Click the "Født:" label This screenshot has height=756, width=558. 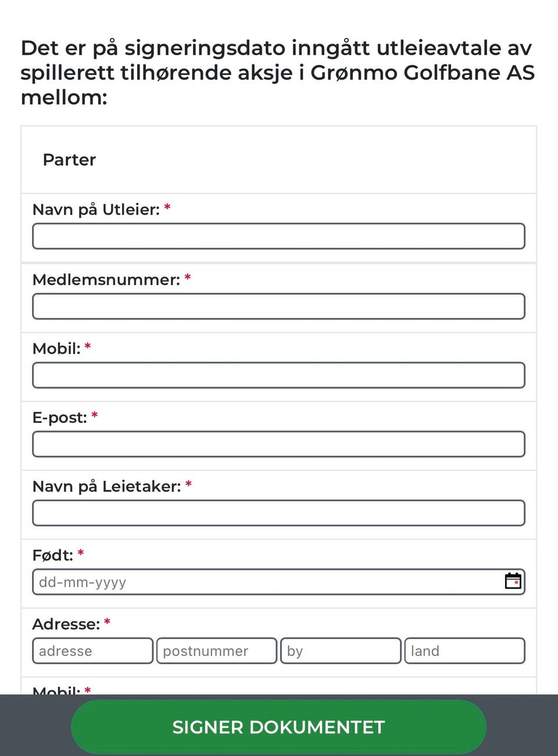53,555
